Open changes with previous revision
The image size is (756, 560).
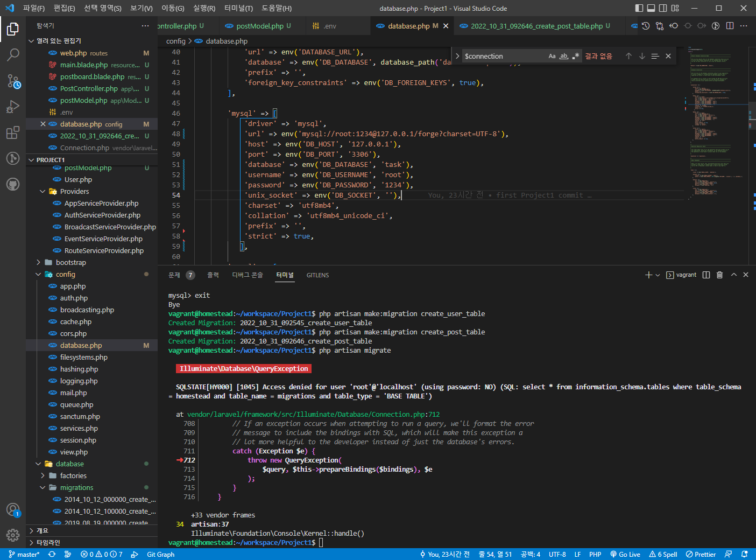coord(674,26)
